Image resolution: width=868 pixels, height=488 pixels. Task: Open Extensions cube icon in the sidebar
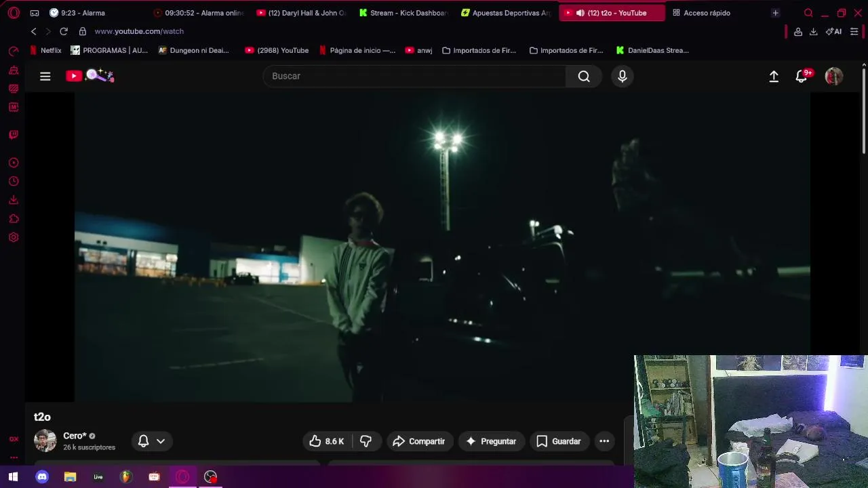tap(14, 219)
